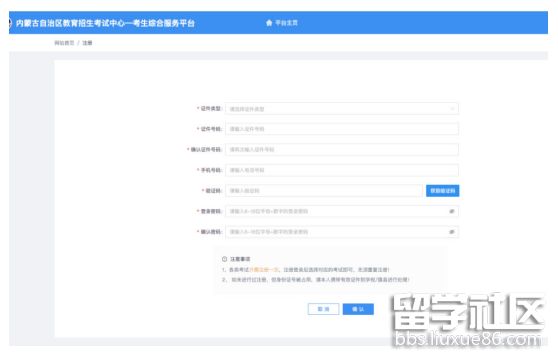
Task: Click the 取消 button
Action: [x=323, y=309]
